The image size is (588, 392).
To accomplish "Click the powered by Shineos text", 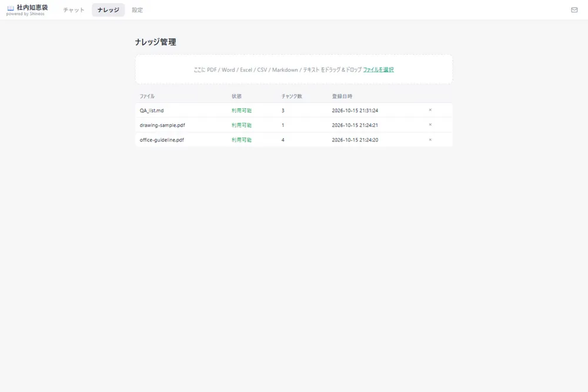I will point(25,14).
